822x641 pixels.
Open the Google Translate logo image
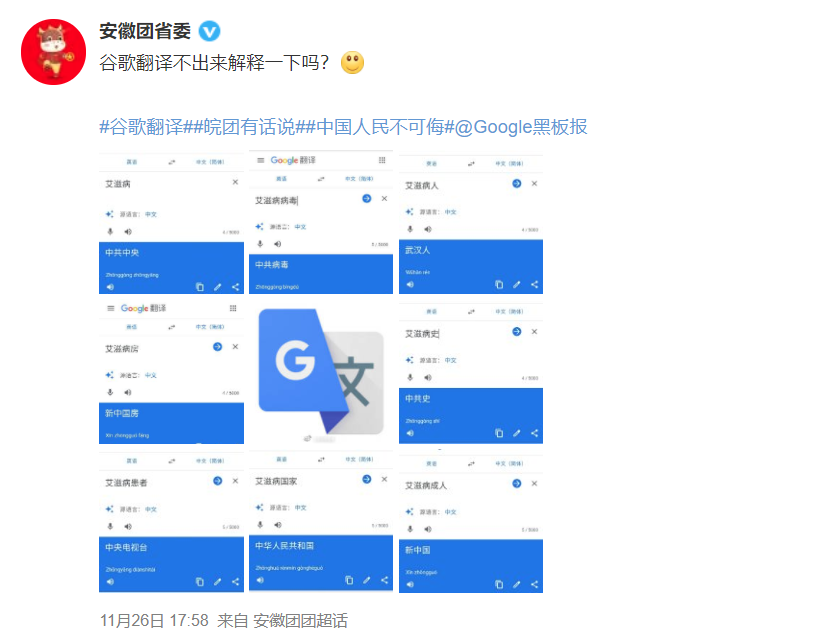(x=321, y=372)
